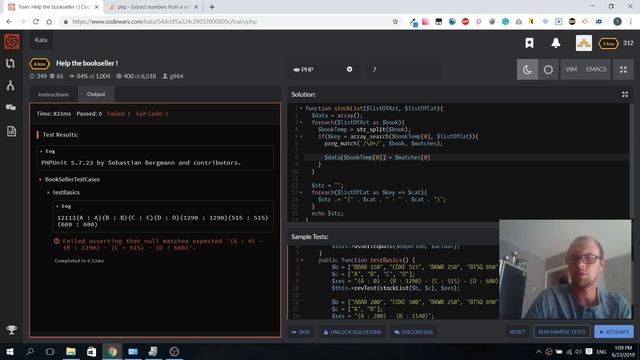Go to browser home page
The image size is (640, 360).
click(49, 22)
